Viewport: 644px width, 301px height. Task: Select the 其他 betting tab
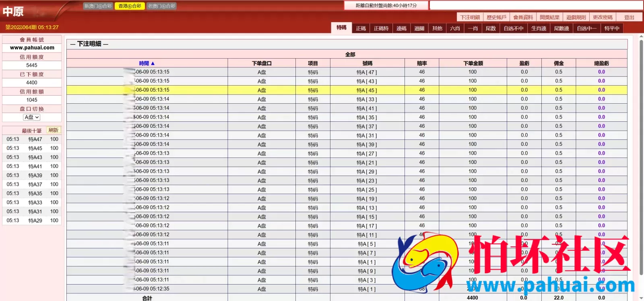437,29
